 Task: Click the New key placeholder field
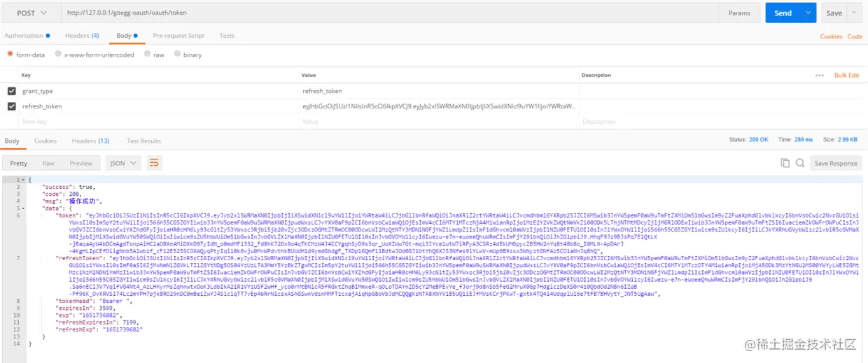158,121
